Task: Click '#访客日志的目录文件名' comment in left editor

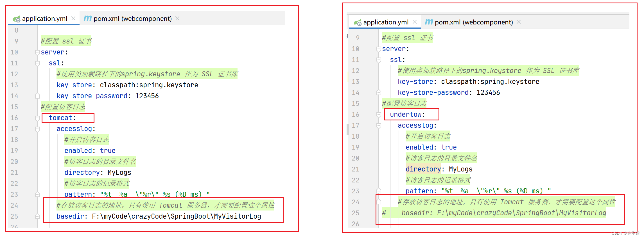Action: (x=100, y=162)
